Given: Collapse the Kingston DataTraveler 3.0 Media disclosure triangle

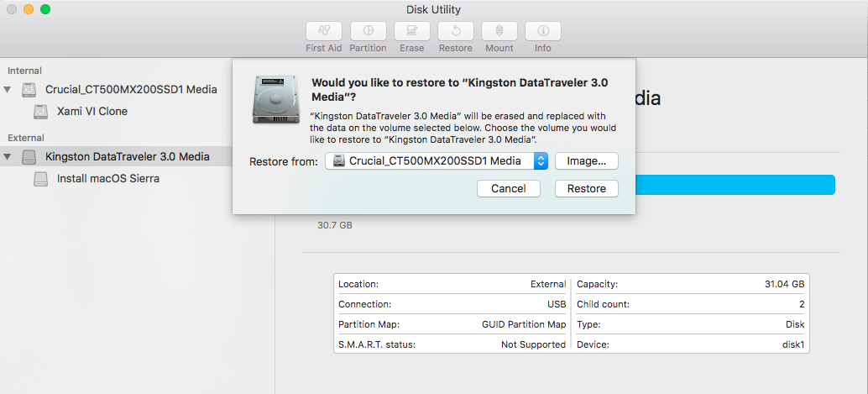Looking at the screenshot, I should (8, 157).
